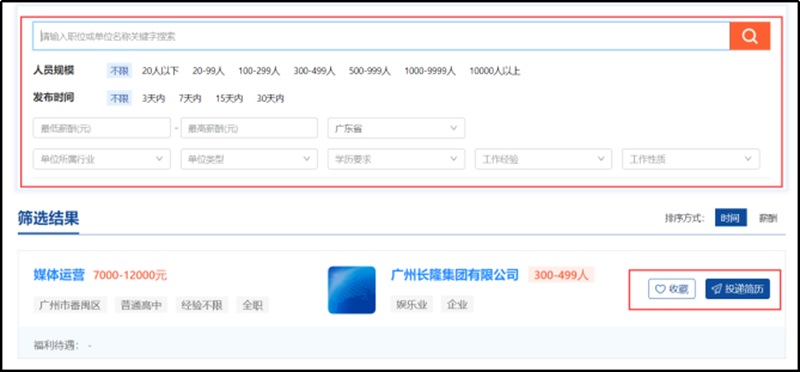
Task: Choose 300-499人 staff size filter
Action: tap(314, 71)
